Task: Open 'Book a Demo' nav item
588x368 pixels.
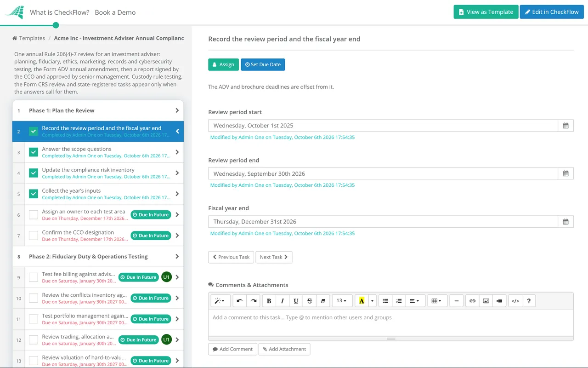Action: 115,12
